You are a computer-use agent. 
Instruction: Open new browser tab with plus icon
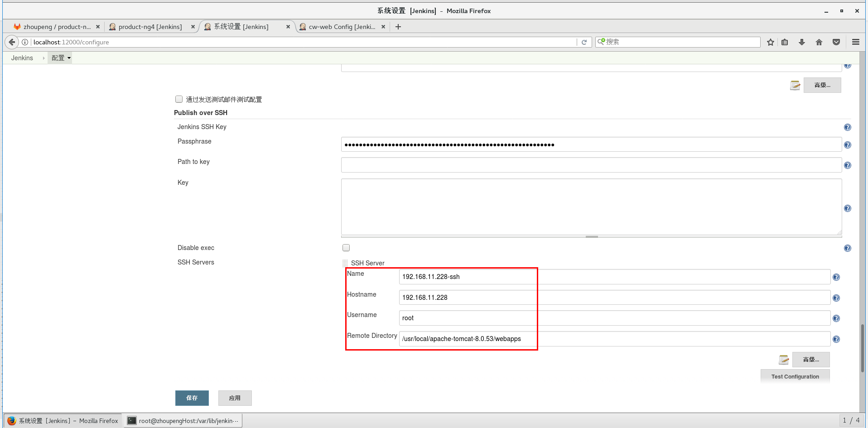click(x=398, y=27)
